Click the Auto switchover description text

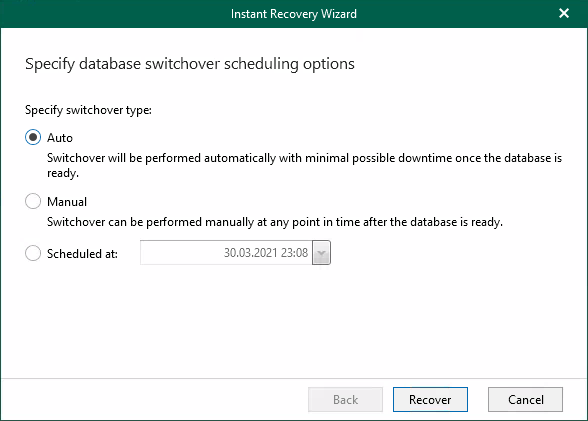coord(304,165)
